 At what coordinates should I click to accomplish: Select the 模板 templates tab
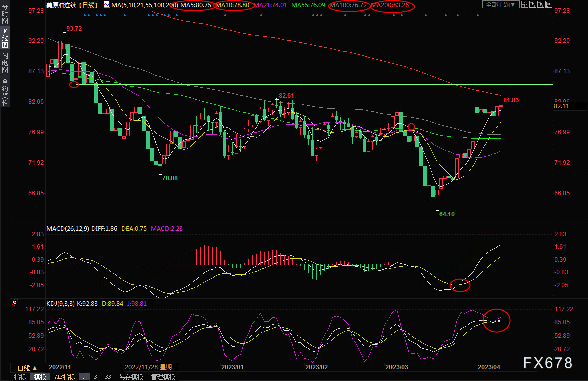[40, 377]
